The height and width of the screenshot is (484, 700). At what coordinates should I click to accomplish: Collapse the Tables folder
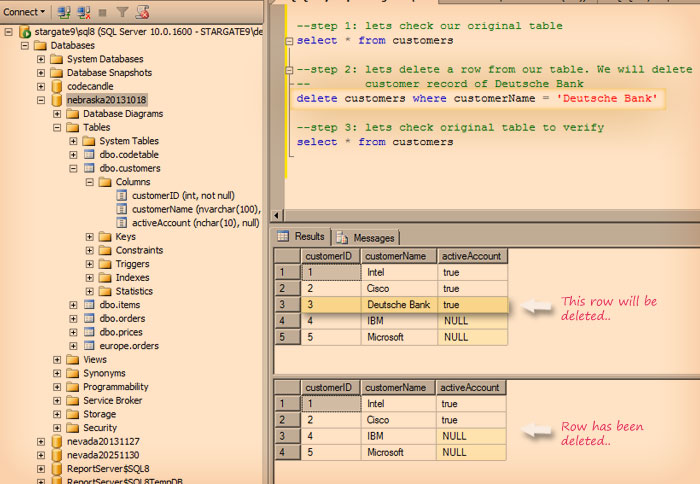tap(57, 128)
